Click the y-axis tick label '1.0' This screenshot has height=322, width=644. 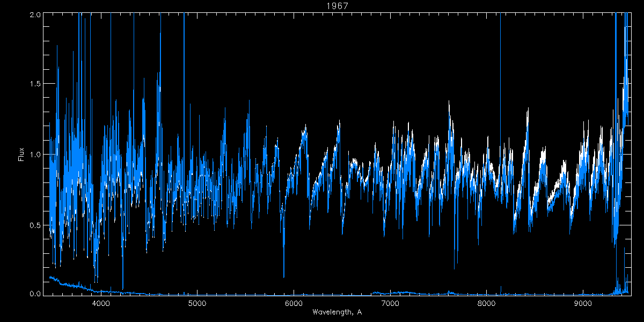[x=34, y=155]
